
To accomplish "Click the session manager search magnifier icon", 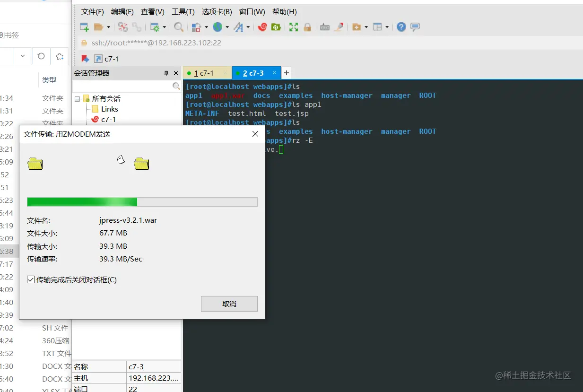I will pyautogui.click(x=176, y=86).
